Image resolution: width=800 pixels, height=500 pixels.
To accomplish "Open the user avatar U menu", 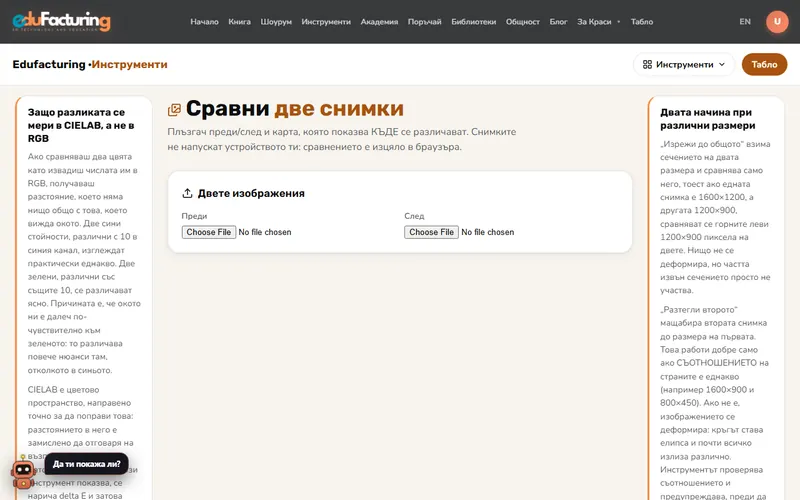I will coord(777,21).
